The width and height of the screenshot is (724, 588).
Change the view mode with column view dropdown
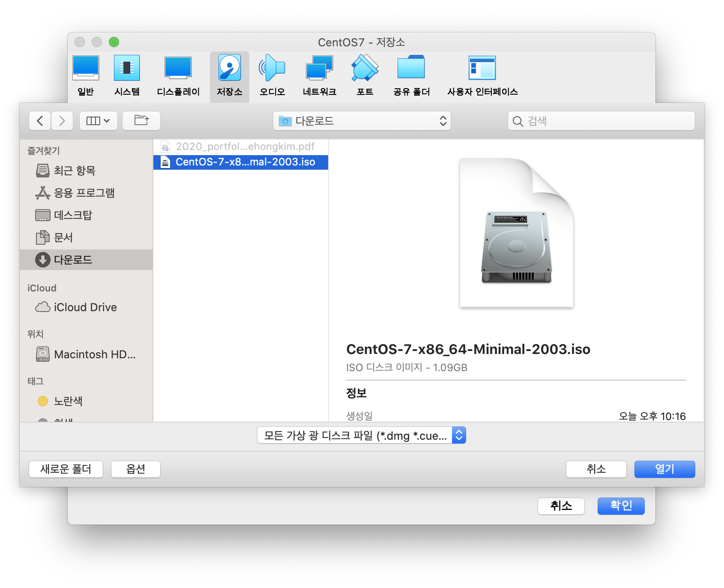(x=98, y=121)
